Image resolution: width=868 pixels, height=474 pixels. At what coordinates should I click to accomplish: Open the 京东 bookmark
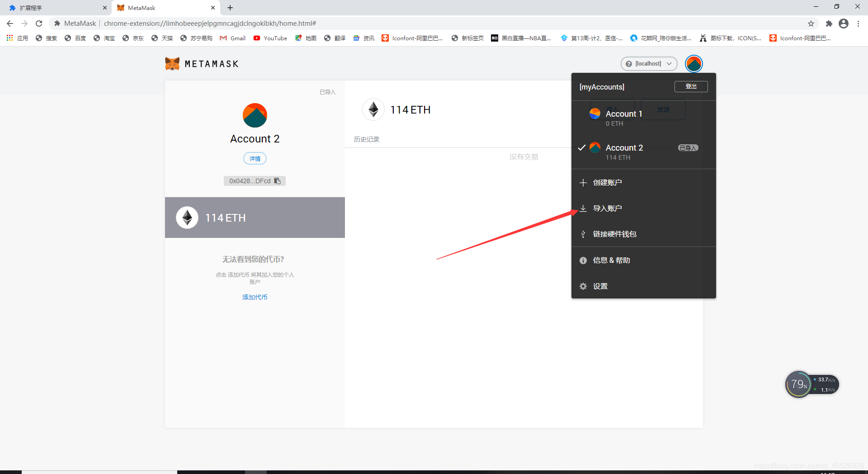(x=133, y=38)
